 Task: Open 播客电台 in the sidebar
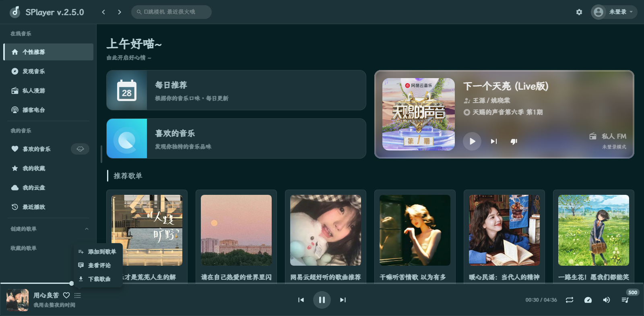[x=48, y=110]
